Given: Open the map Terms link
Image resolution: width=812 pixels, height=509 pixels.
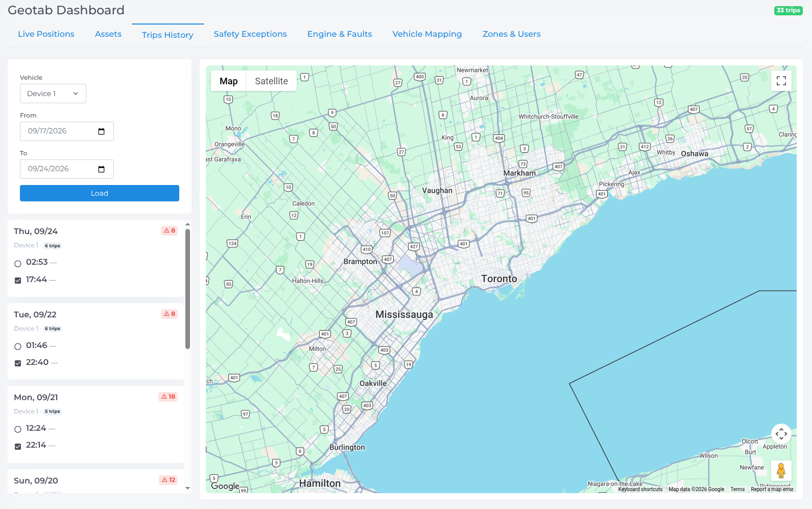Looking at the screenshot, I should tap(737, 489).
